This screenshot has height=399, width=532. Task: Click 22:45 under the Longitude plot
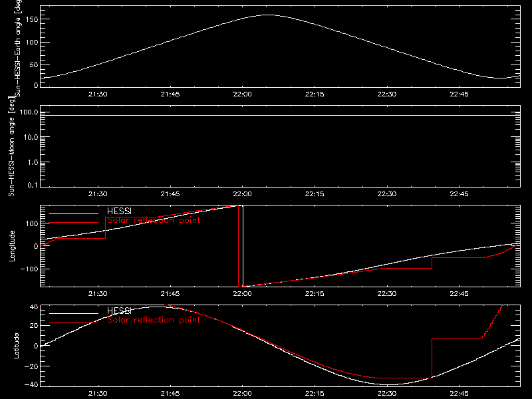[x=459, y=294]
